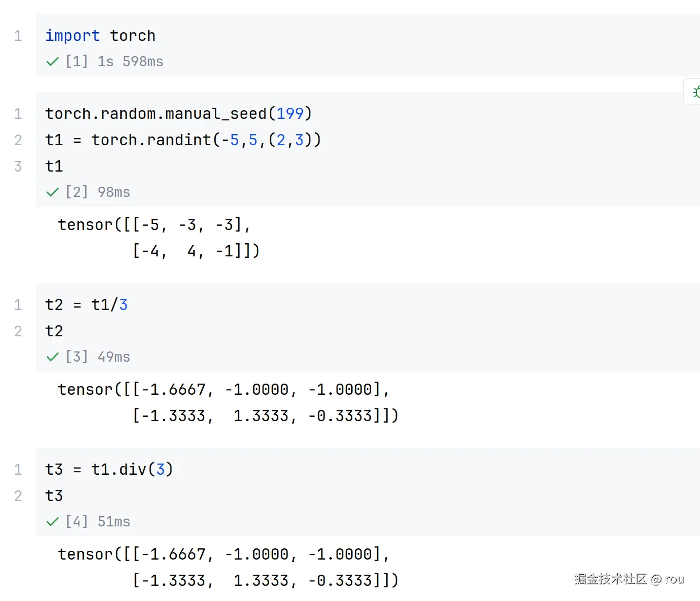
Task: Click the 't2 = t1/3' code line
Action: pyautogui.click(x=86, y=305)
